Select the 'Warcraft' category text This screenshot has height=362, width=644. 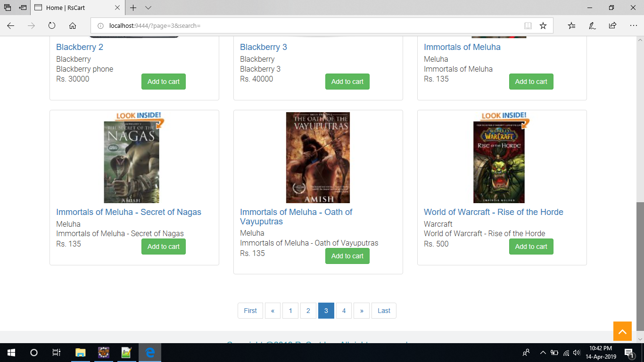click(x=438, y=224)
